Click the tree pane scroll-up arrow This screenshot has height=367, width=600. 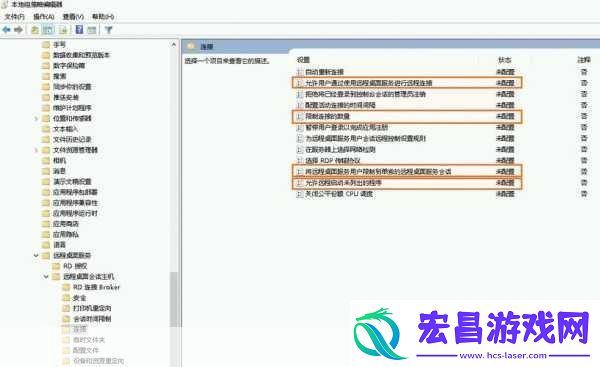[174, 45]
